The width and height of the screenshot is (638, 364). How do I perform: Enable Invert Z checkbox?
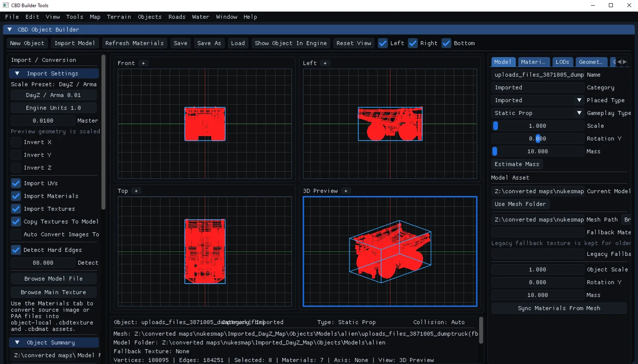coord(16,168)
